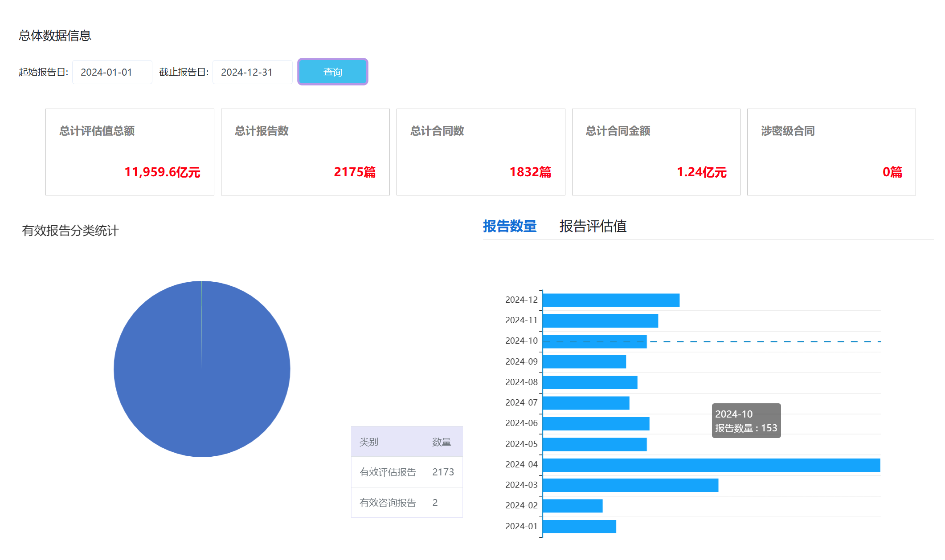Switch to the 报告数量 tab
The image size is (945, 560).
pyautogui.click(x=509, y=226)
